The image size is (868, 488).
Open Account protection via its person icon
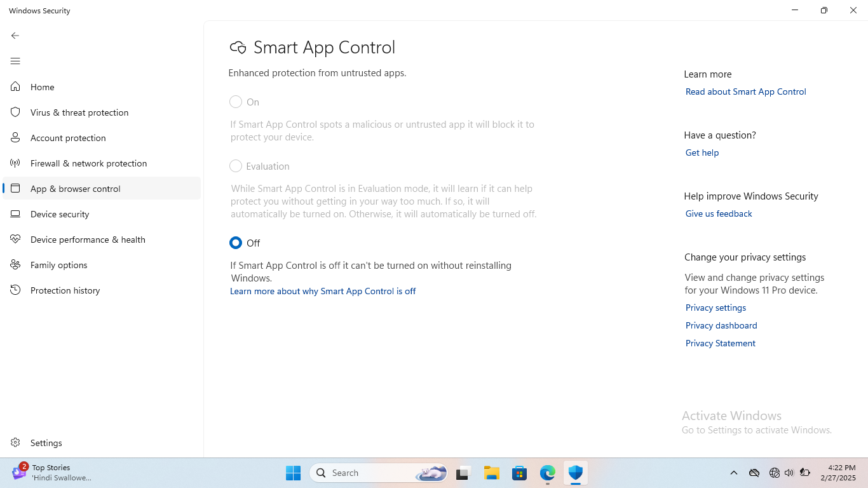(17, 138)
